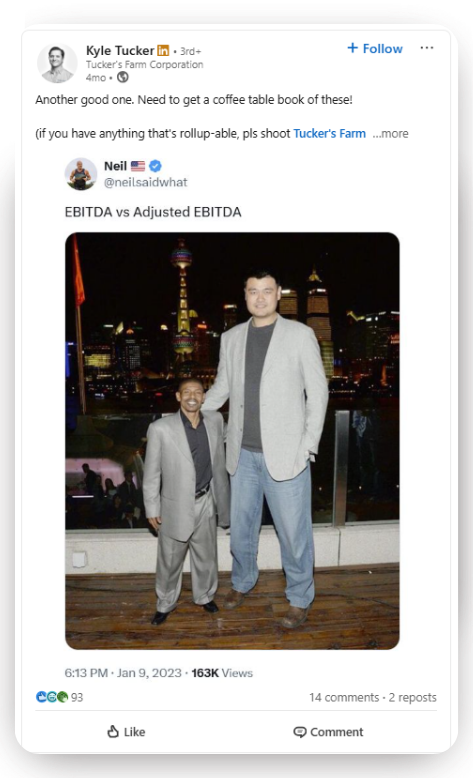View the 2 reposts
This screenshot has width=473, height=778.
point(412,697)
